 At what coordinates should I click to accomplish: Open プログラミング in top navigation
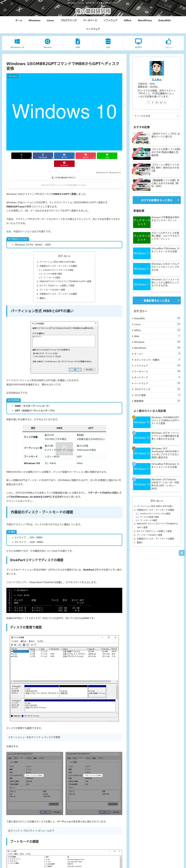tap(69, 21)
